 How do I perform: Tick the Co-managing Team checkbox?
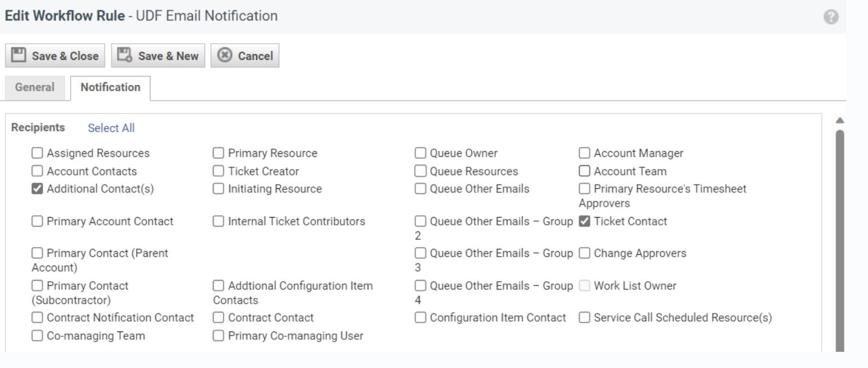[x=37, y=336]
